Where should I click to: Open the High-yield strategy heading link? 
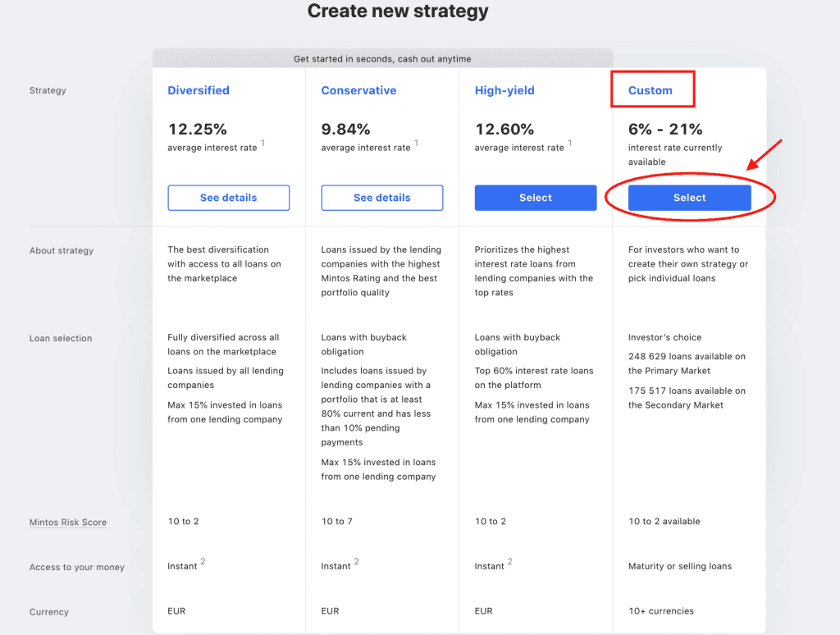pyautogui.click(x=504, y=91)
